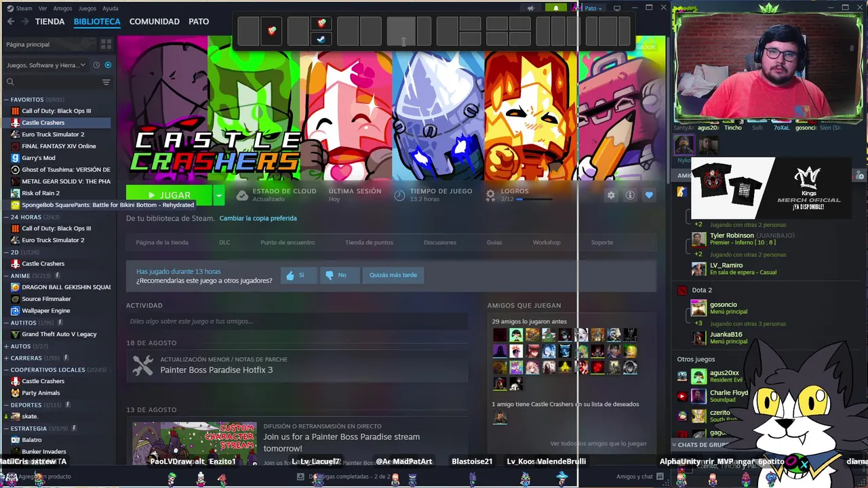Click the green JUGAR button

coord(170,195)
